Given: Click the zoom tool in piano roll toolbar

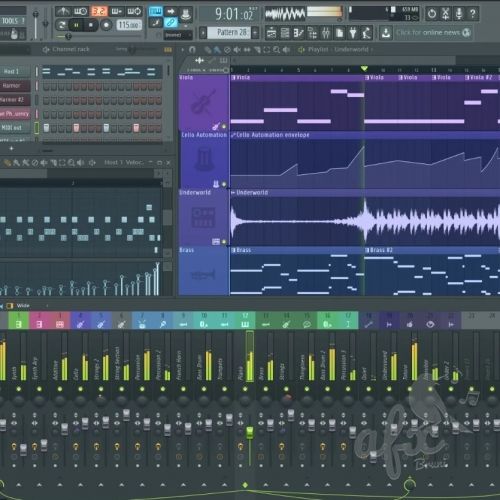Looking at the screenshot, I should (x=71, y=163).
